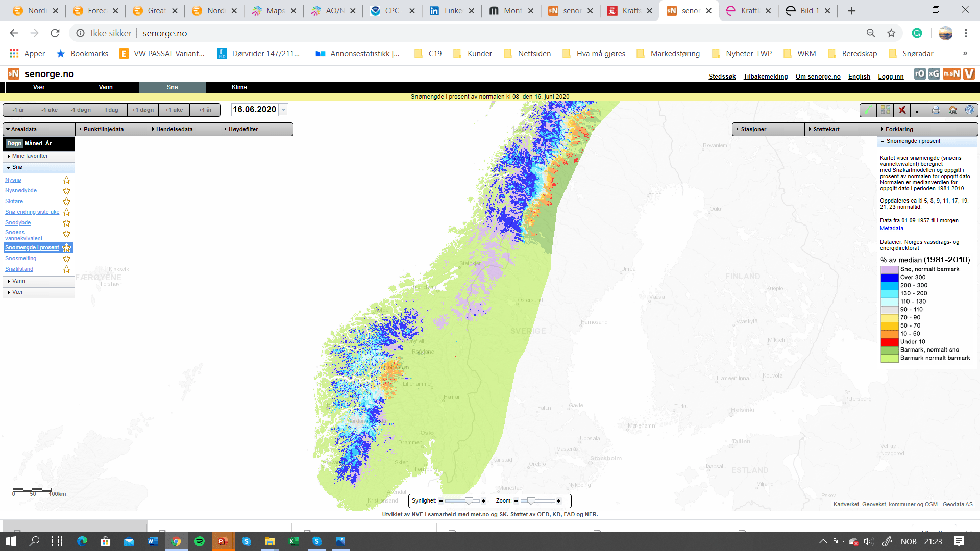
Task: Expand the Vann tree section
Action: click(39, 281)
